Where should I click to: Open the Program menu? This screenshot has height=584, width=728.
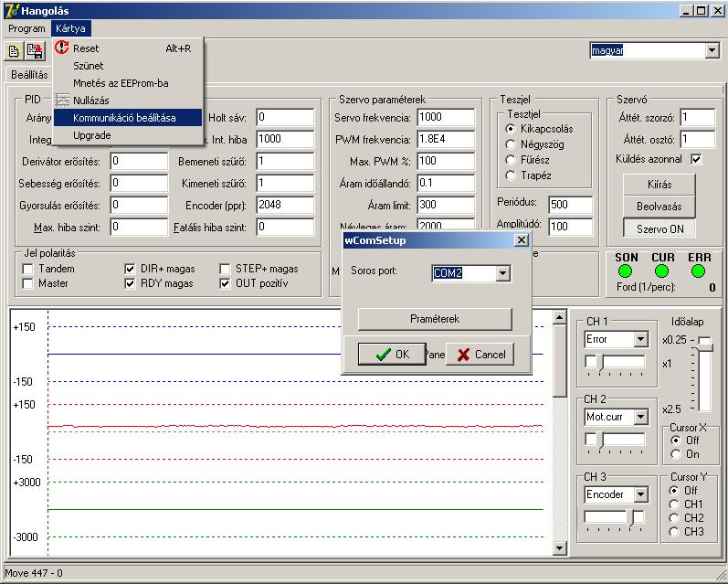[x=26, y=28]
